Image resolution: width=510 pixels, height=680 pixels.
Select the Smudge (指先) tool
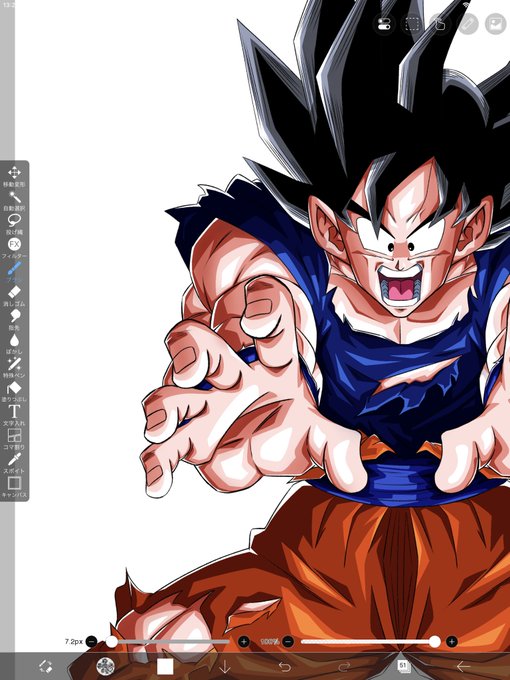(14, 320)
